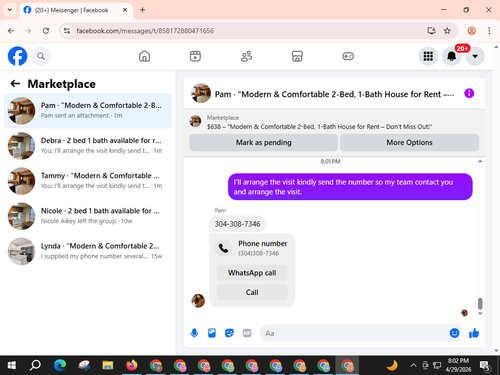This screenshot has width=500, height=375.
Task: Open the tab search dropdown chevron
Action: (10, 10)
